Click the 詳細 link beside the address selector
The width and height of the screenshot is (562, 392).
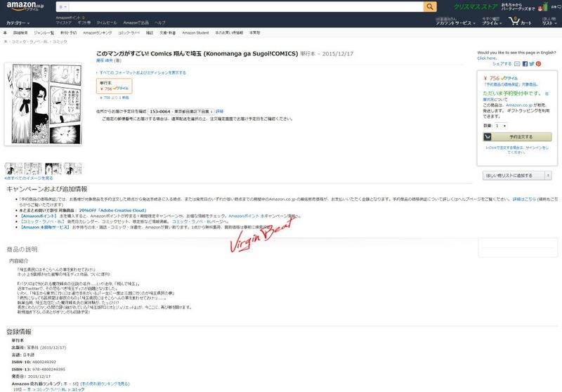point(219,112)
